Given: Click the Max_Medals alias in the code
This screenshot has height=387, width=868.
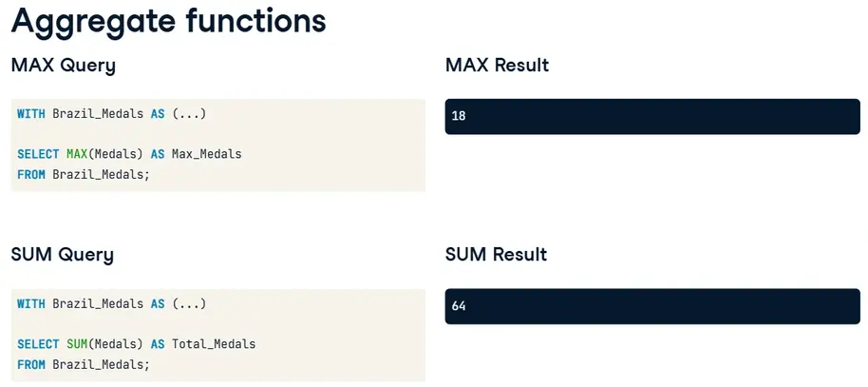Looking at the screenshot, I should pyautogui.click(x=206, y=154).
